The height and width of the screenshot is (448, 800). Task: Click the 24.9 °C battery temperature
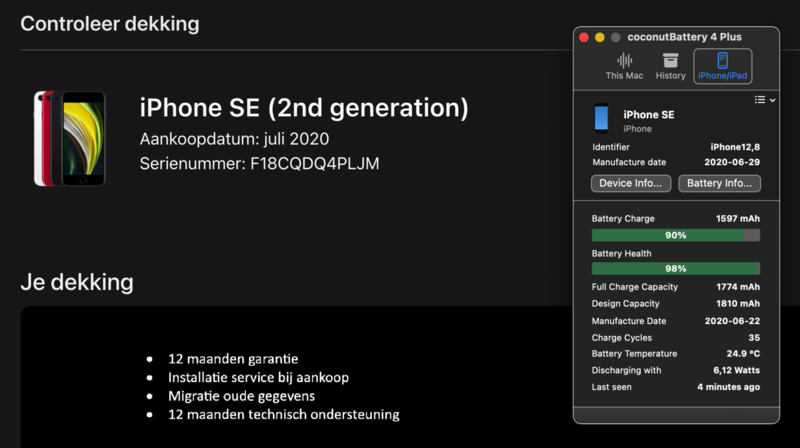click(743, 354)
